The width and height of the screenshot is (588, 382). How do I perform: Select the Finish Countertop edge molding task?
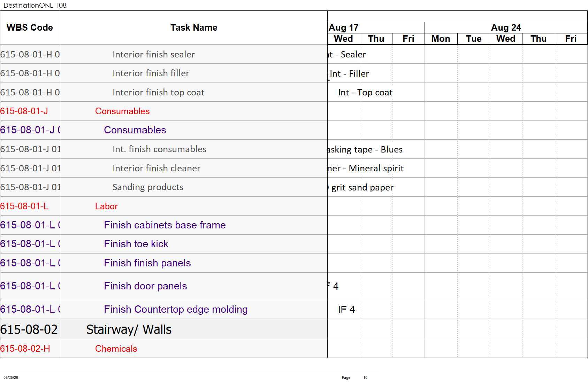(176, 309)
